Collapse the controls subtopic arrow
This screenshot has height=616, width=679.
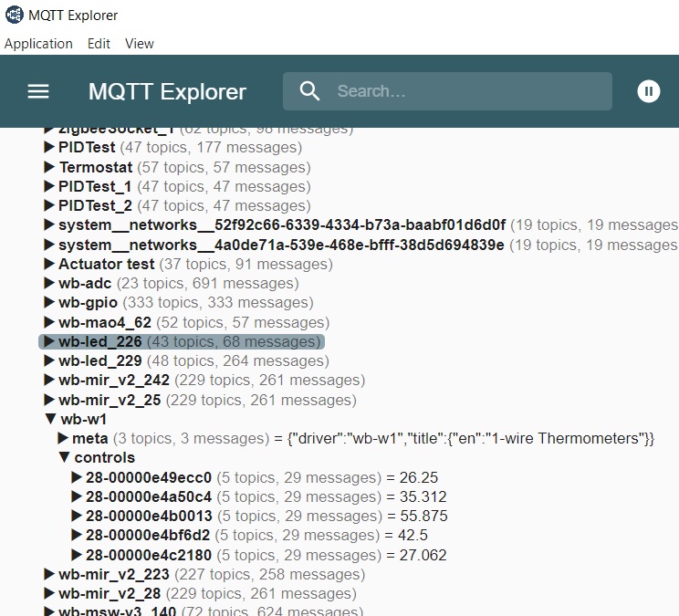(x=65, y=457)
